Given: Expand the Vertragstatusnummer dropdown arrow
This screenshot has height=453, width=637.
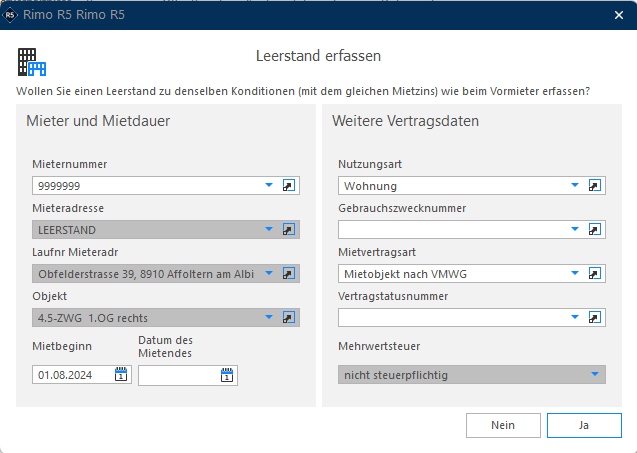Looking at the screenshot, I should pos(575,317).
